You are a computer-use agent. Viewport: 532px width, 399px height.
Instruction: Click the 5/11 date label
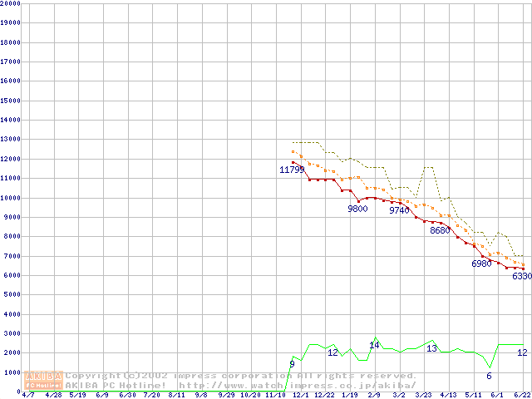pos(473,396)
